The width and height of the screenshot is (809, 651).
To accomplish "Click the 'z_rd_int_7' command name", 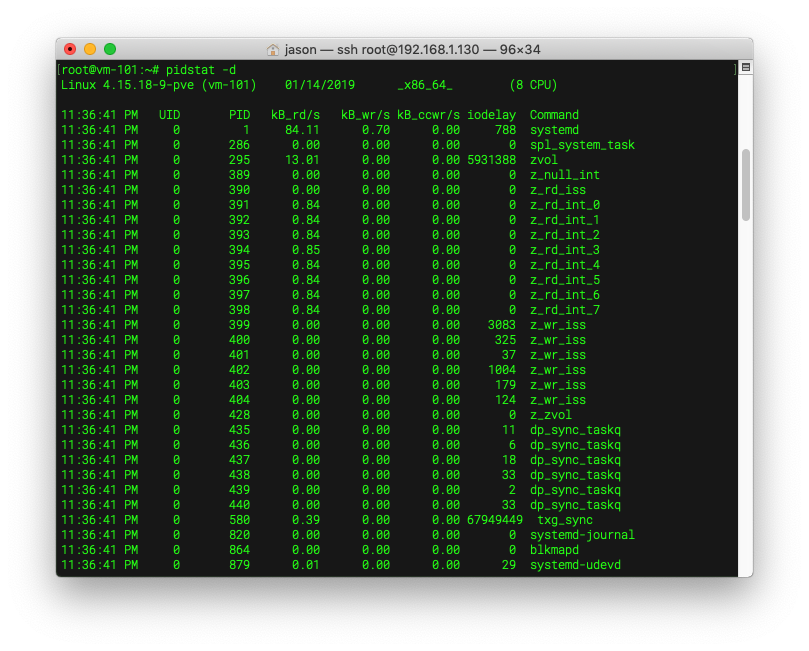I will pos(564,310).
